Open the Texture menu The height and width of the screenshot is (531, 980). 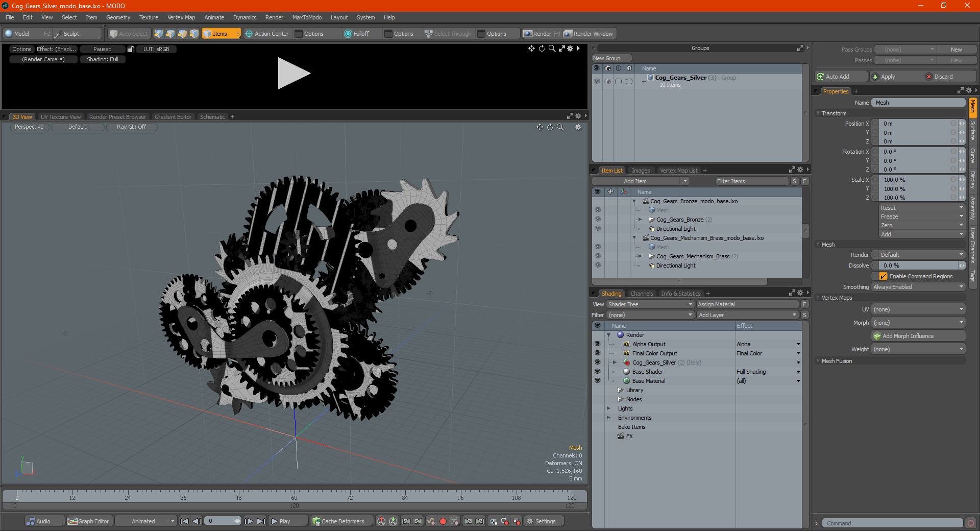click(x=149, y=17)
